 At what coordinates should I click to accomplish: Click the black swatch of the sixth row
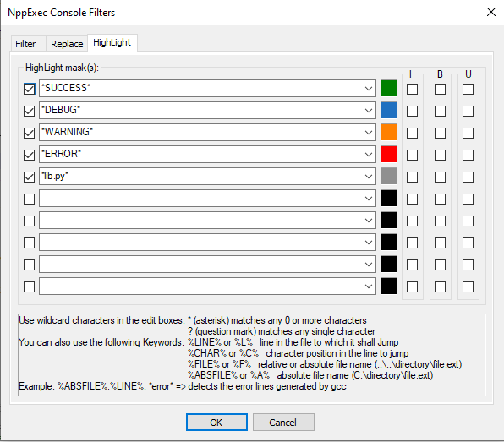[389, 199]
